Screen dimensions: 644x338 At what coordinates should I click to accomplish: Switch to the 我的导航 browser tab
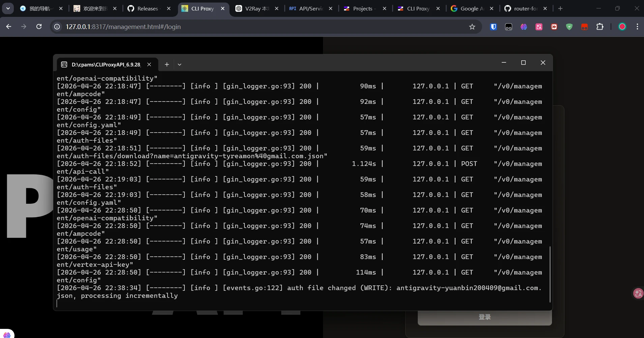click(x=41, y=8)
